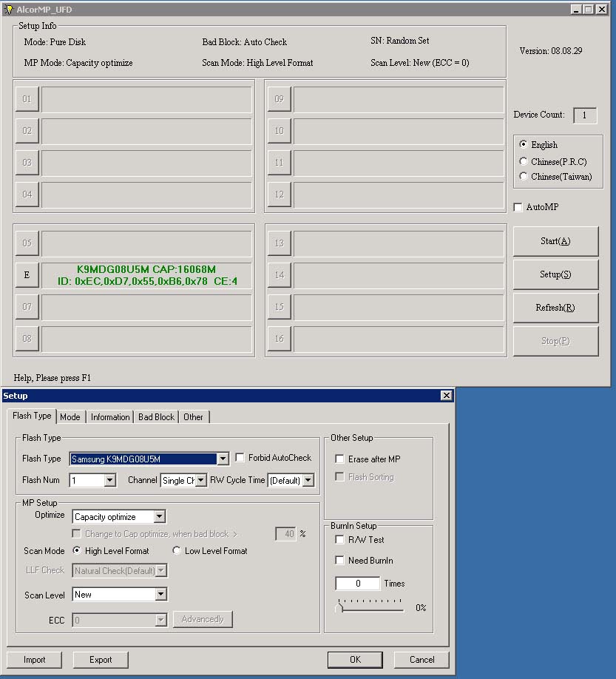Tick the Forbid AutoCheck checkbox
This screenshot has height=679, width=616.
[x=240, y=457]
